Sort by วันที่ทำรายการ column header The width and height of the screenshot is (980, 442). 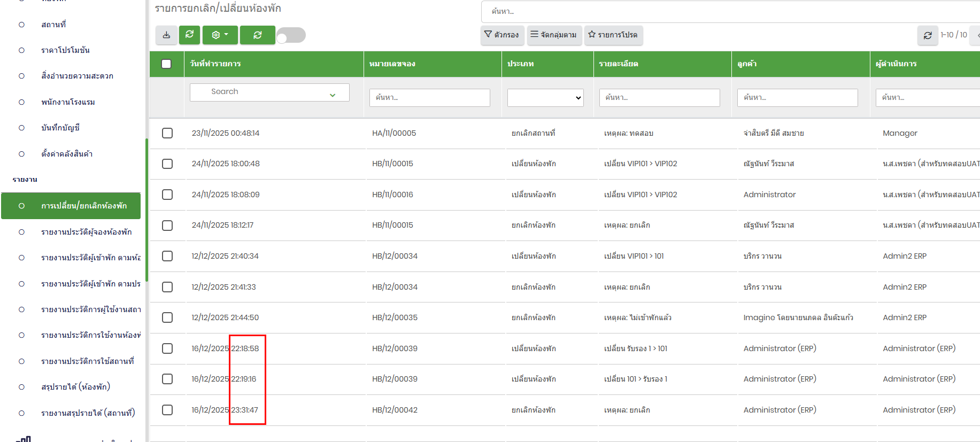pos(215,64)
